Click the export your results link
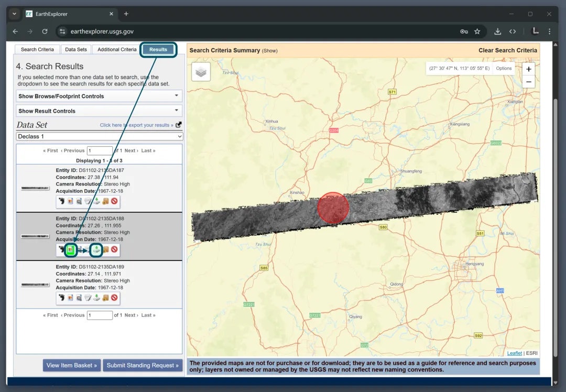566x392 pixels. [136, 125]
